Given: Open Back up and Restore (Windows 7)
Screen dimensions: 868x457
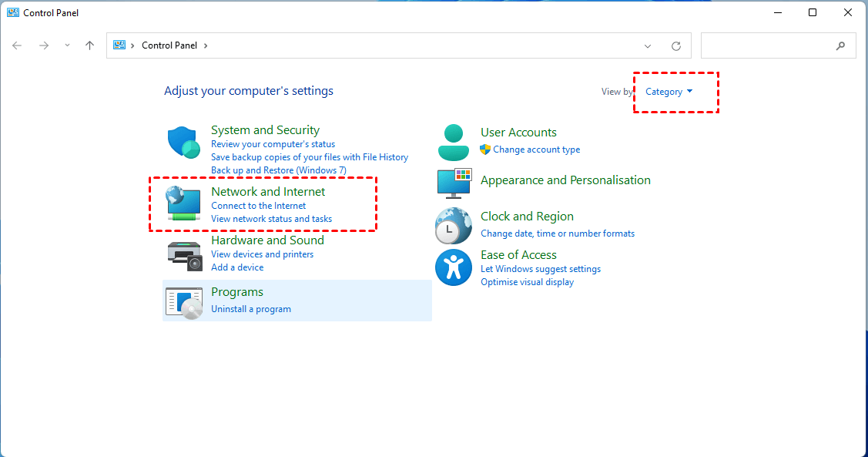Looking at the screenshot, I should tap(279, 170).
